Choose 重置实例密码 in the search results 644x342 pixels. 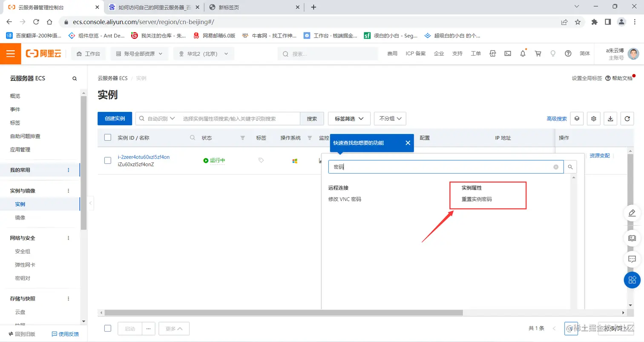477,199
